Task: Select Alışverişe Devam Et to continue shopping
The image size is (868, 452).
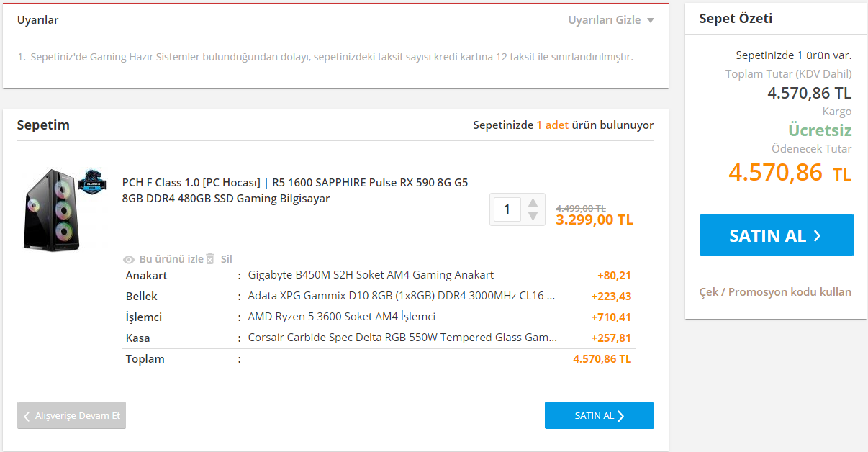Action: pyautogui.click(x=71, y=415)
